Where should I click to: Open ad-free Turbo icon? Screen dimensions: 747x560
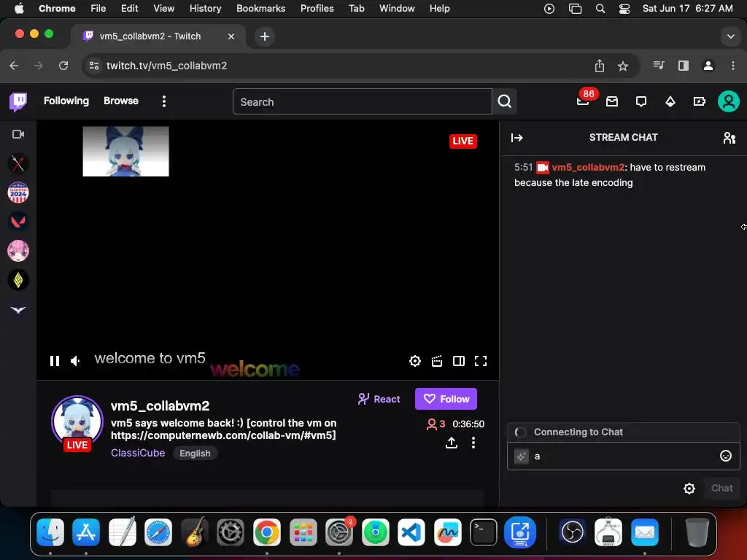pyautogui.click(x=699, y=101)
